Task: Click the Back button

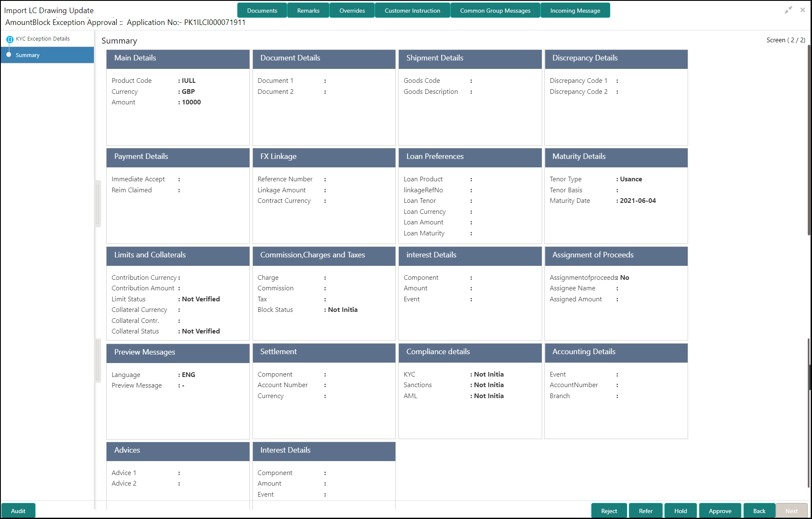Action: 759,511
